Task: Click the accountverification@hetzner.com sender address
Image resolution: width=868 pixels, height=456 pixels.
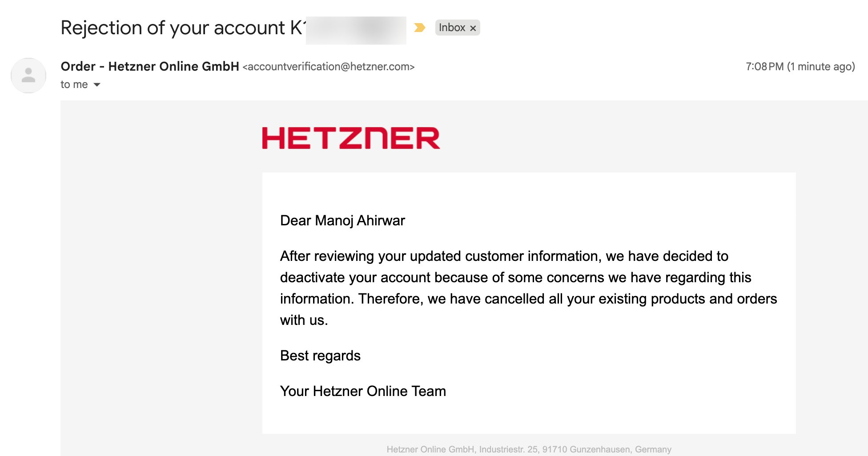Action: tap(329, 67)
